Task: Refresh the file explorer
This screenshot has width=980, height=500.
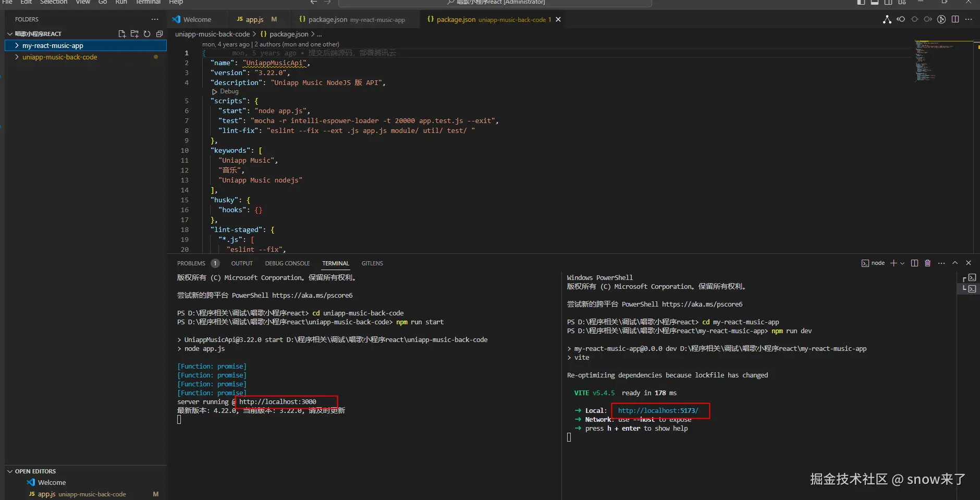Action: point(147,34)
